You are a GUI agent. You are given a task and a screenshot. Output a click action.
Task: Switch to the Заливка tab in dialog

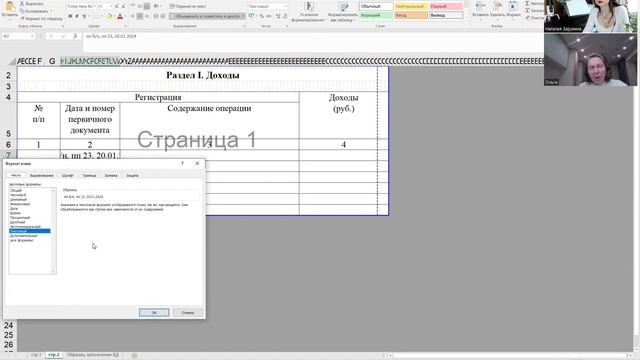(x=111, y=176)
